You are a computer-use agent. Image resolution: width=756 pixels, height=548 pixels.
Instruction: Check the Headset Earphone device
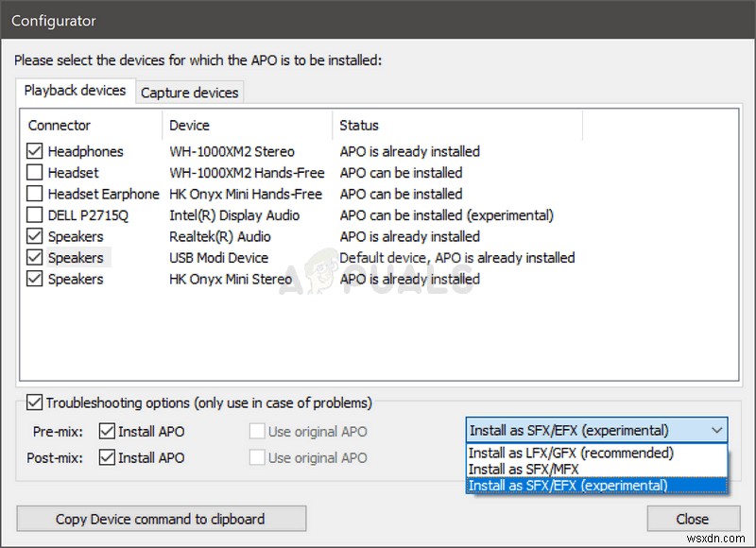pos(35,194)
